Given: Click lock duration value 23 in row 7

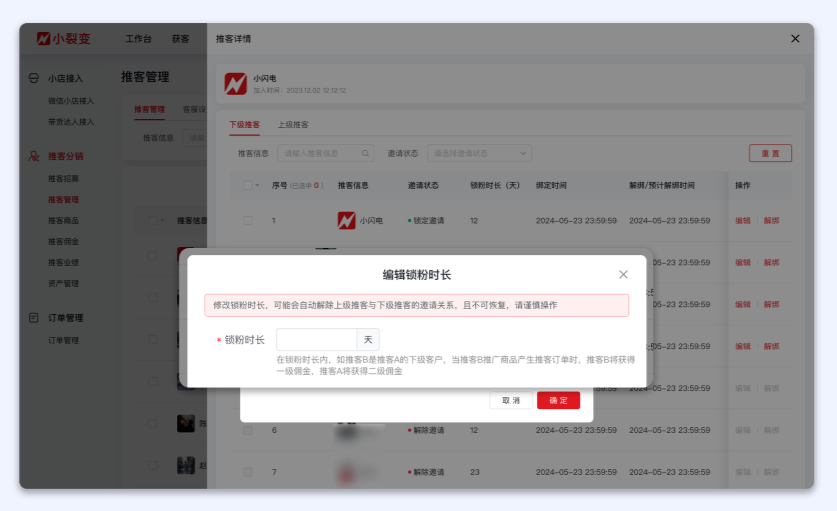Looking at the screenshot, I should (x=475, y=472).
